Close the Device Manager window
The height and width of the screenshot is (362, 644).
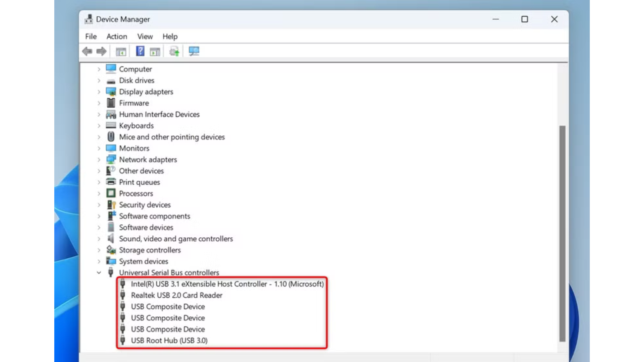tap(554, 19)
